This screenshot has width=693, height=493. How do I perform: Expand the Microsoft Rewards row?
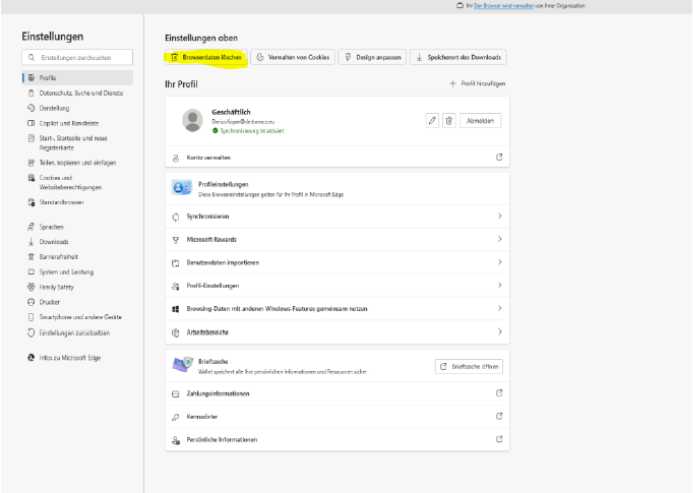[498, 239]
